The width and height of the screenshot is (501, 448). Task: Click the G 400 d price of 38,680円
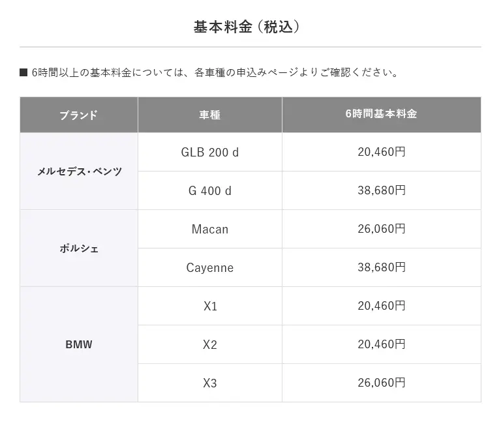[x=381, y=191]
